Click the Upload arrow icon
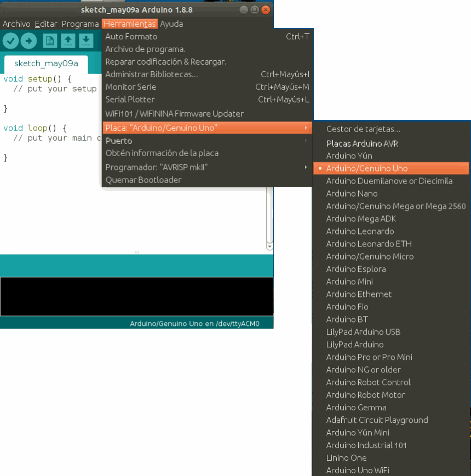Image resolution: width=471 pixels, height=476 pixels. [29, 41]
